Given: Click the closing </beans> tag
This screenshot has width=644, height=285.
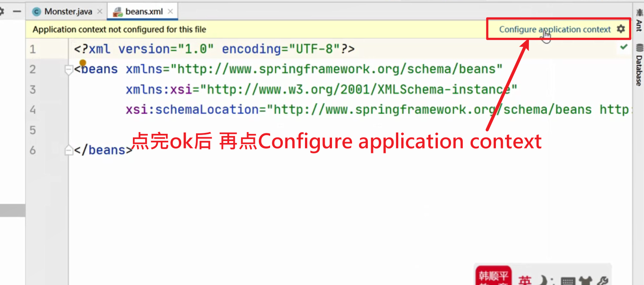Looking at the screenshot, I should [x=103, y=150].
